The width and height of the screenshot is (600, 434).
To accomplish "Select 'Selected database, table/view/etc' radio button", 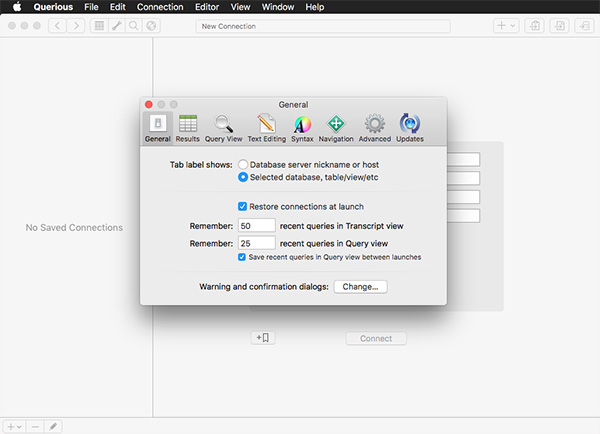I will 243,177.
